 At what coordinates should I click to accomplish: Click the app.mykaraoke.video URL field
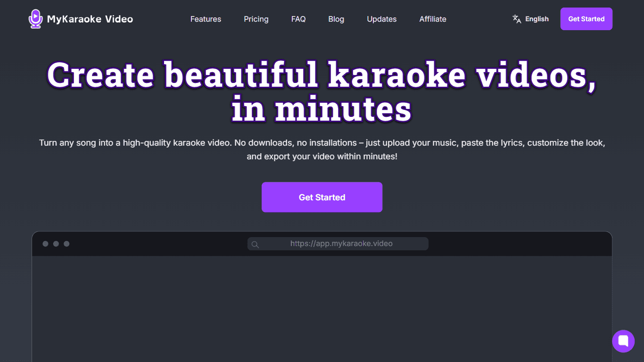[338, 244]
